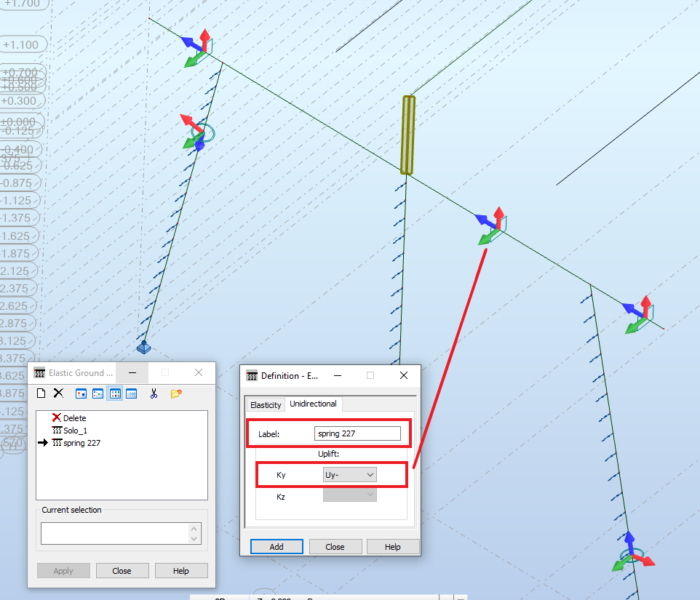Click the scissors icon in Elastic Ground toolbar

pyautogui.click(x=154, y=393)
